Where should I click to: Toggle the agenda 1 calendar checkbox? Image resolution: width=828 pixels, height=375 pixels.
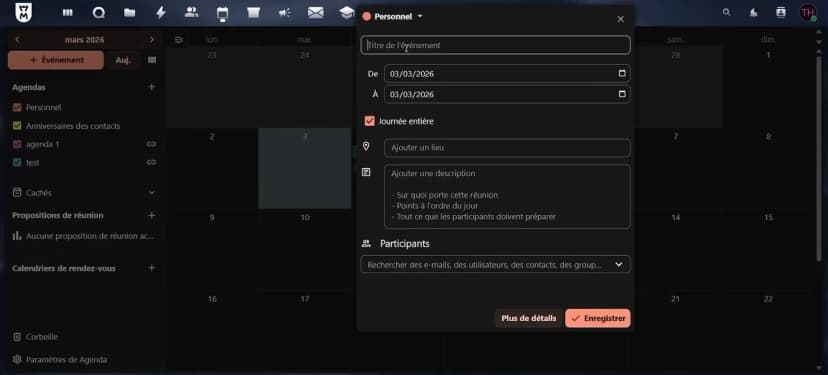click(x=17, y=144)
